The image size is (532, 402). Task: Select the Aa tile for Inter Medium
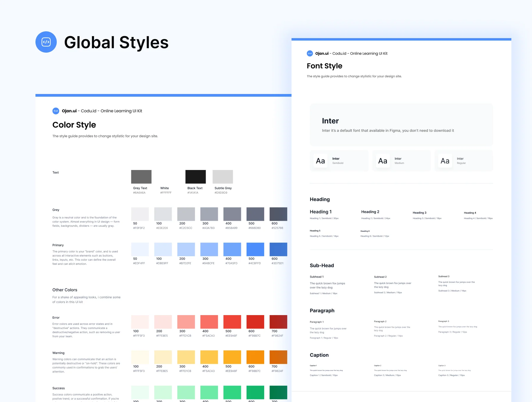[383, 161]
